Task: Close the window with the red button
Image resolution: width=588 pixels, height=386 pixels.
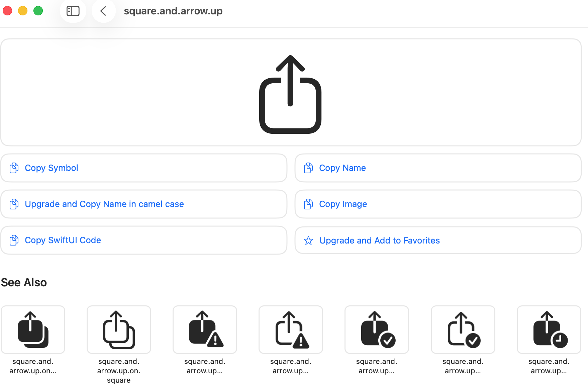Action: click(7, 11)
